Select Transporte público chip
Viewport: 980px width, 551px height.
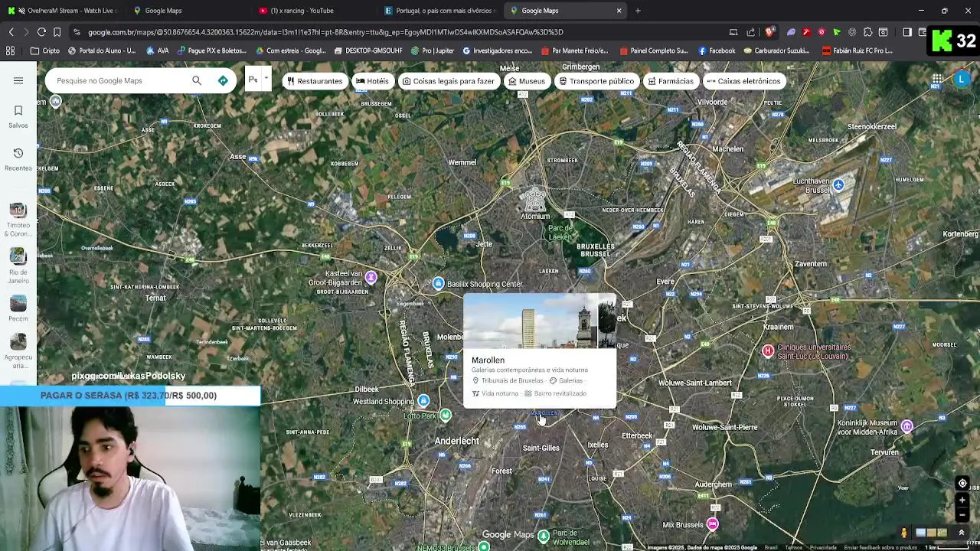coord(596,81)
